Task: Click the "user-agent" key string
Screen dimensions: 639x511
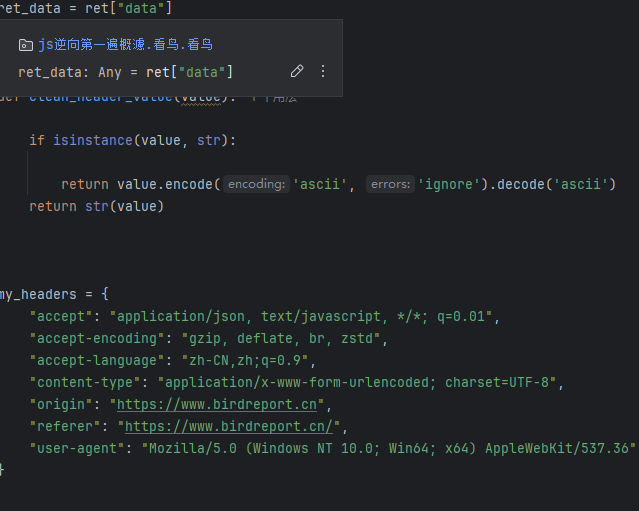Action: click(78, 448)
